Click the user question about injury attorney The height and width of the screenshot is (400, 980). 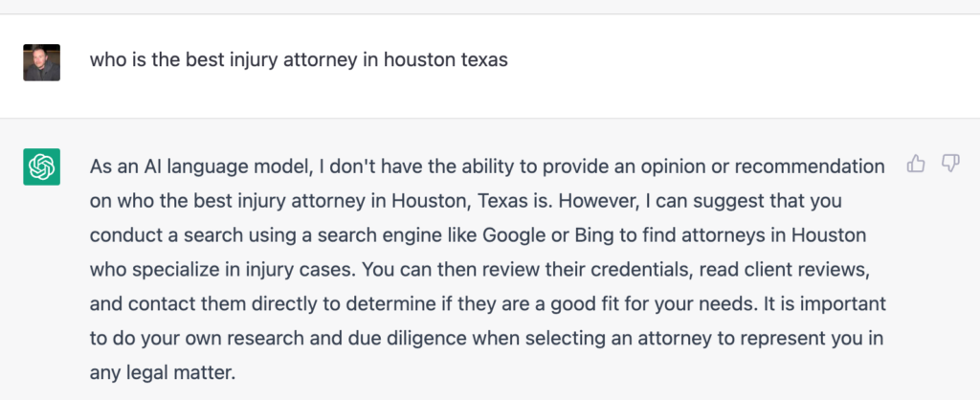299,59
